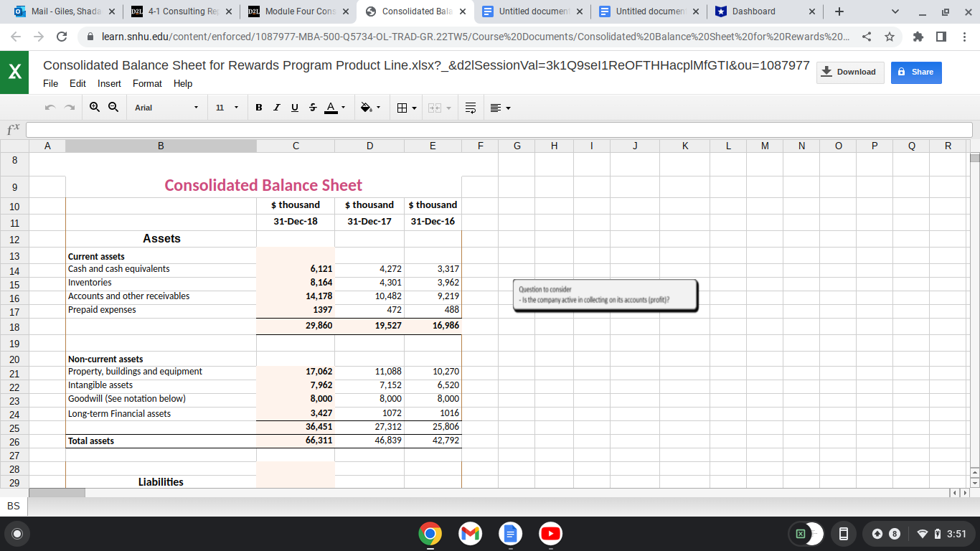Click vertical scrollbar down arrow

pyautogui.click(x=974, y=483)
